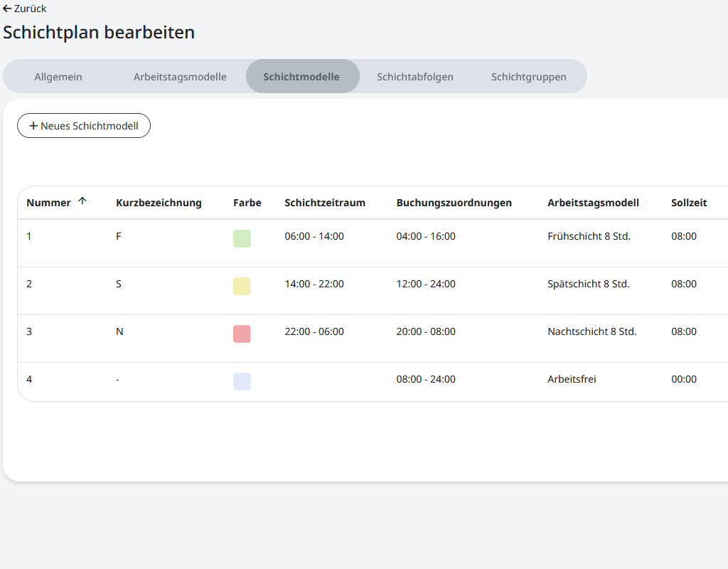Click the Neues Schichtmodell button
The height and width of the screenshot is (569, 728).
84,126
